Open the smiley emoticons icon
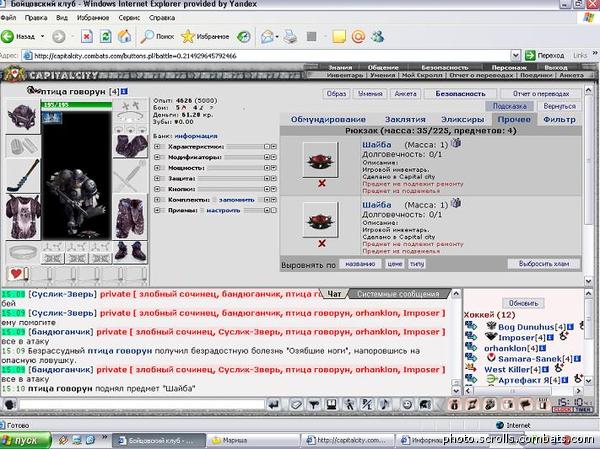This screenshot has height=449, width=600. pyautogui.click(x=407, y=405)
